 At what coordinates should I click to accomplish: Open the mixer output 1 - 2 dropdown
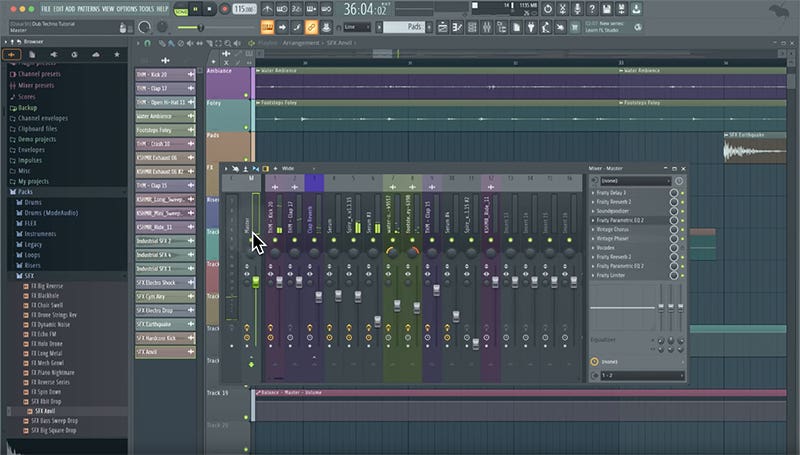(x=642, y=375)
